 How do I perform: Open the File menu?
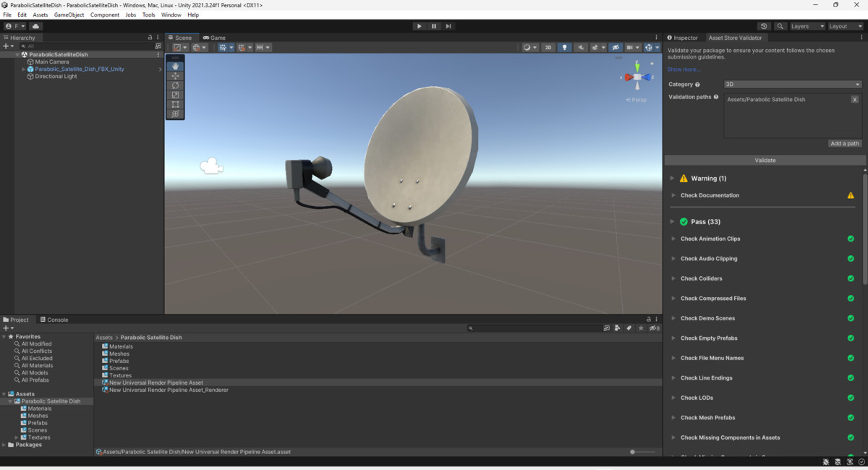click(x=7, y=14)
